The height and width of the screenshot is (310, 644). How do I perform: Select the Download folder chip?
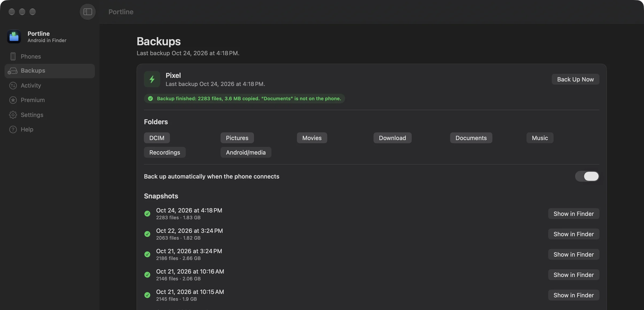[x=392, y=138]
